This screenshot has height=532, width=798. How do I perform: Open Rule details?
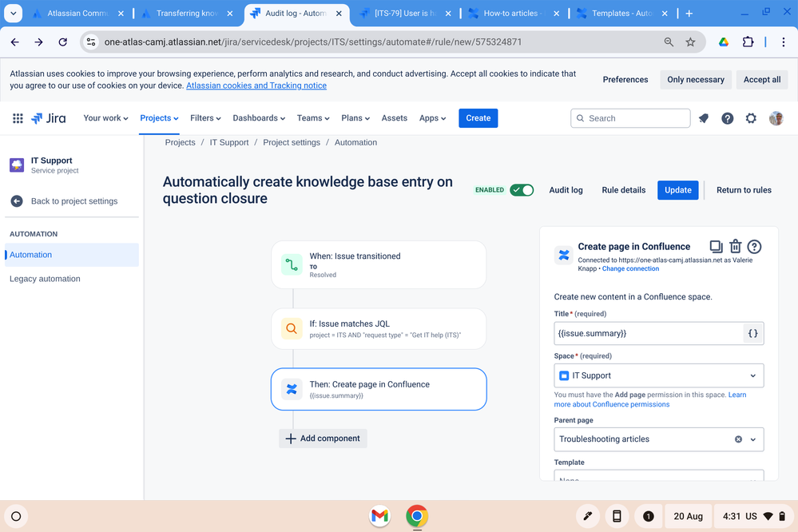(x=623, y=190)
